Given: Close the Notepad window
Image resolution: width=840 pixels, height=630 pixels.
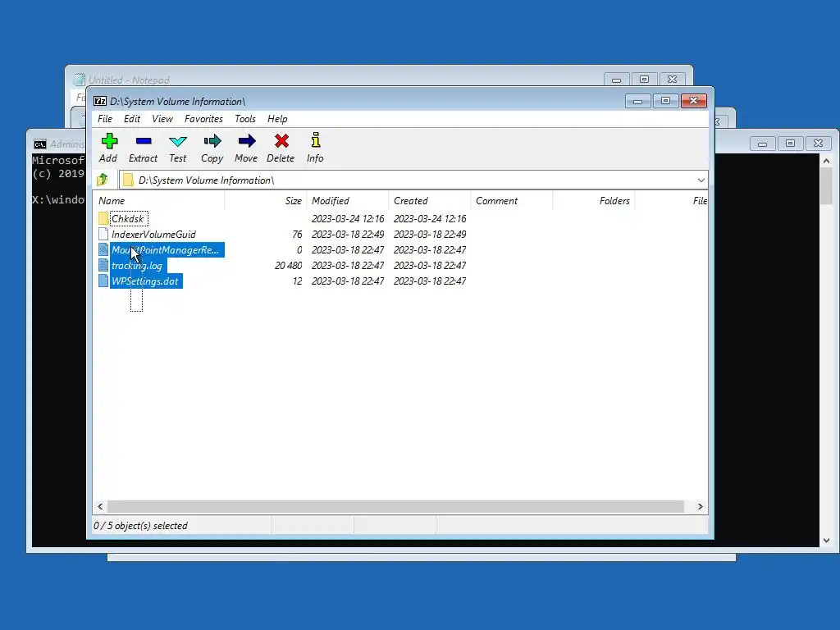Looking at the screenshot, I should point(673,80).
